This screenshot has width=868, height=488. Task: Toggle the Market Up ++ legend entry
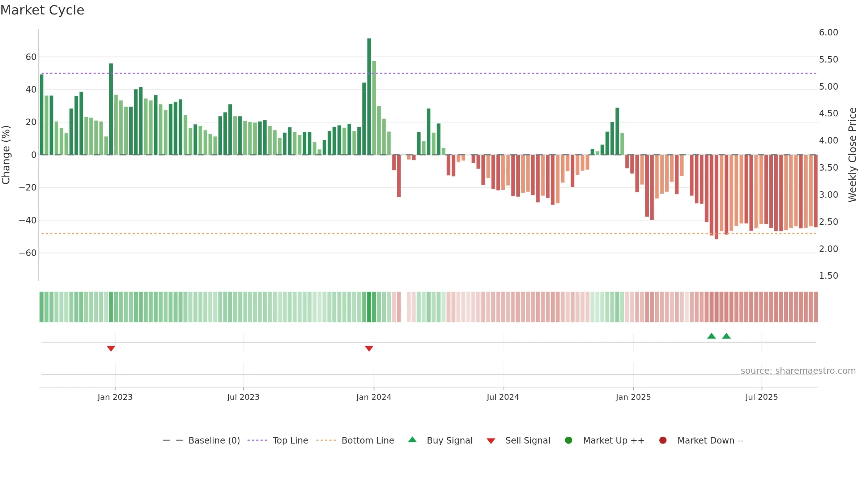coord(604,440)
